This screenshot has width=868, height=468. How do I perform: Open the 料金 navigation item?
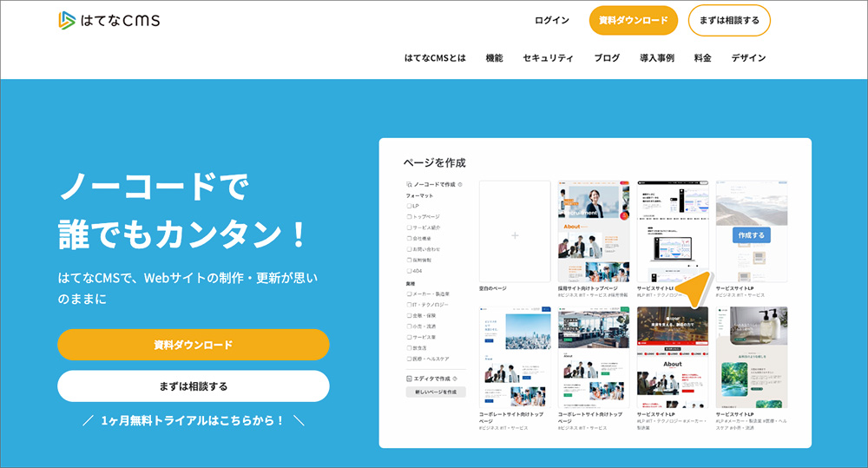point(702,57)
